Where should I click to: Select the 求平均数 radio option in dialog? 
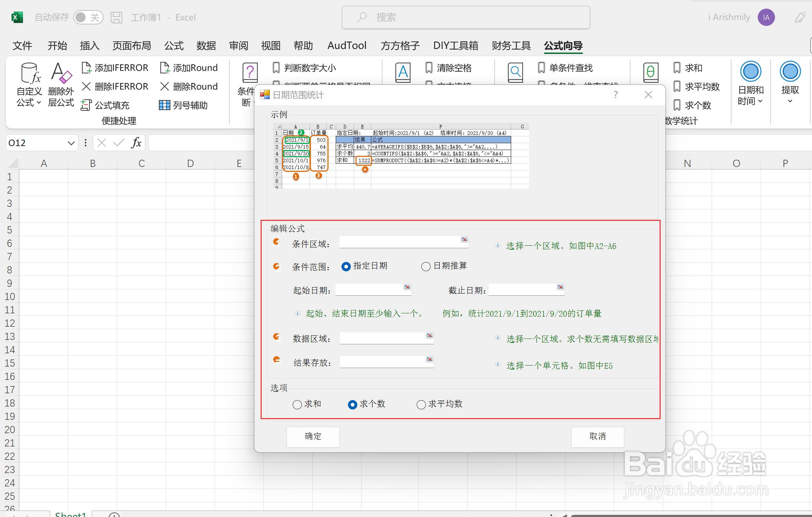click(421, 405)
